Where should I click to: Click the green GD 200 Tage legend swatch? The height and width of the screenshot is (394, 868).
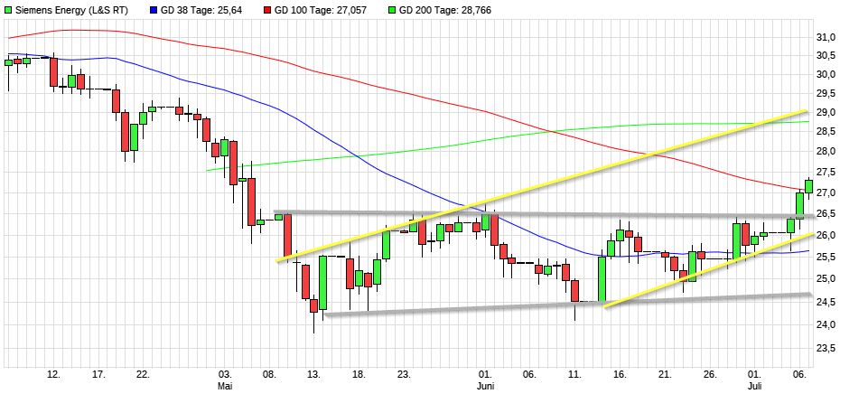[x=391, y=10]
